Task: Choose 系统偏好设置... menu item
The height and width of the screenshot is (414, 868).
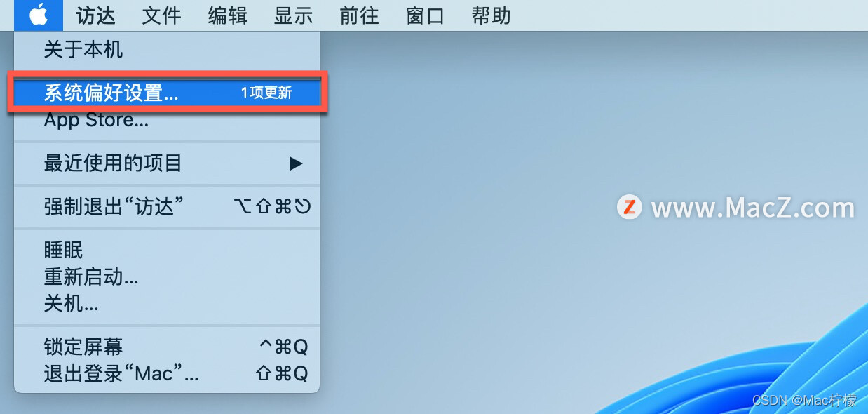Action: [167, 93]
